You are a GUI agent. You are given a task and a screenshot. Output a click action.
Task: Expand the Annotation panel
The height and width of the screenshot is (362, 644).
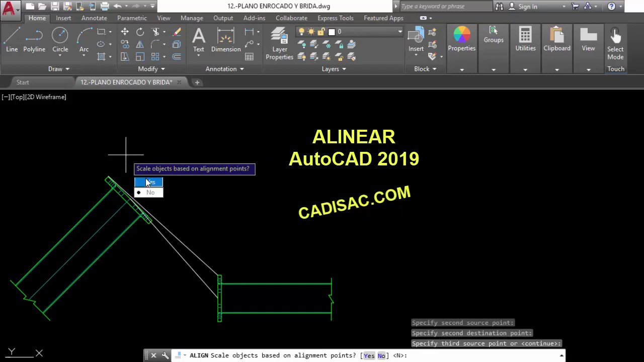[x=224, y=69]
